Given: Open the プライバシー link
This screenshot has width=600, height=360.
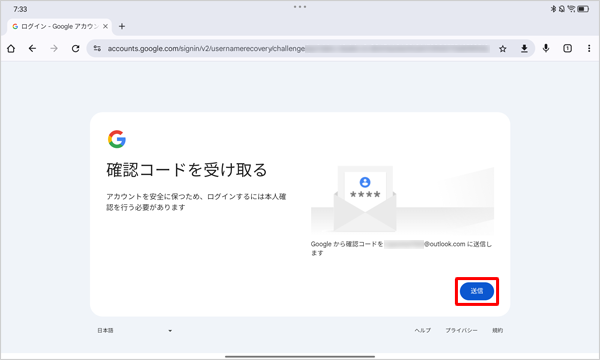Looking at the screenshot, I should (x=461, y=331).
